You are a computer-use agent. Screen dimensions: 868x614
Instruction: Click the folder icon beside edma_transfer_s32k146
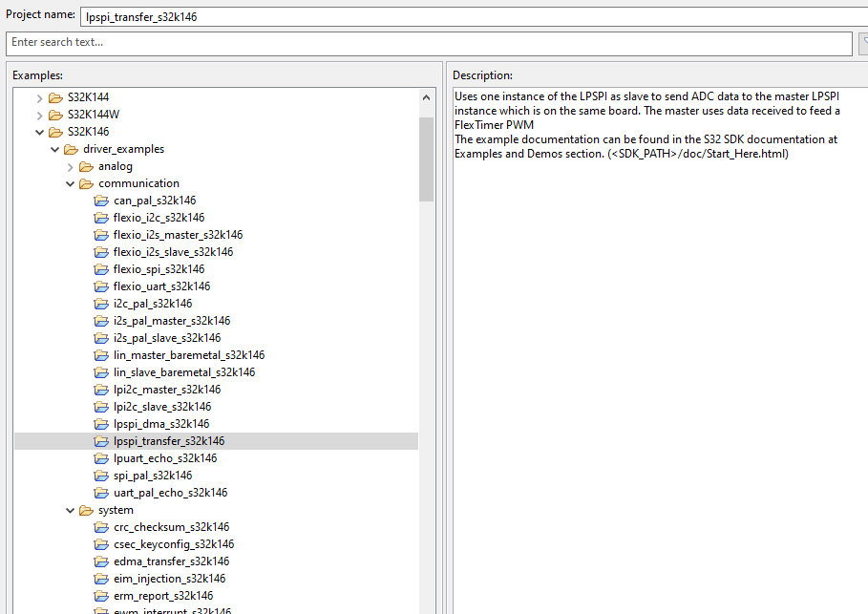(x=101, y=561)
